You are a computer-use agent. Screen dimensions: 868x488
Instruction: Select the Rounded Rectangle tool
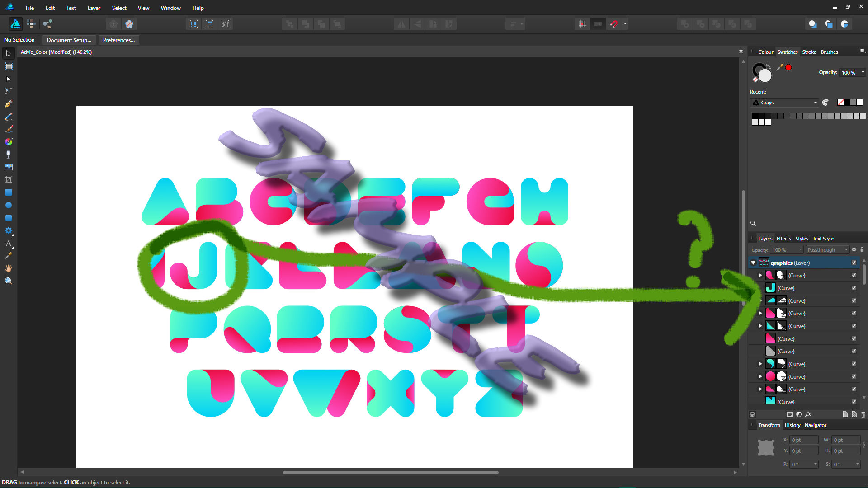coord(8,218)
